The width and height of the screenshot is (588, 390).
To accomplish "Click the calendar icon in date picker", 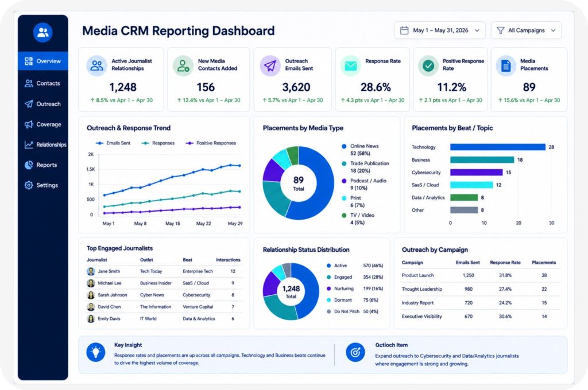I will (404, 30).
